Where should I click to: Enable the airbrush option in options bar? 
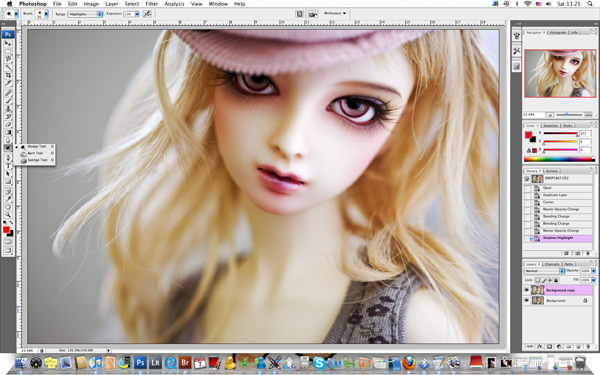pyautogui.click(x=147, y=14)
